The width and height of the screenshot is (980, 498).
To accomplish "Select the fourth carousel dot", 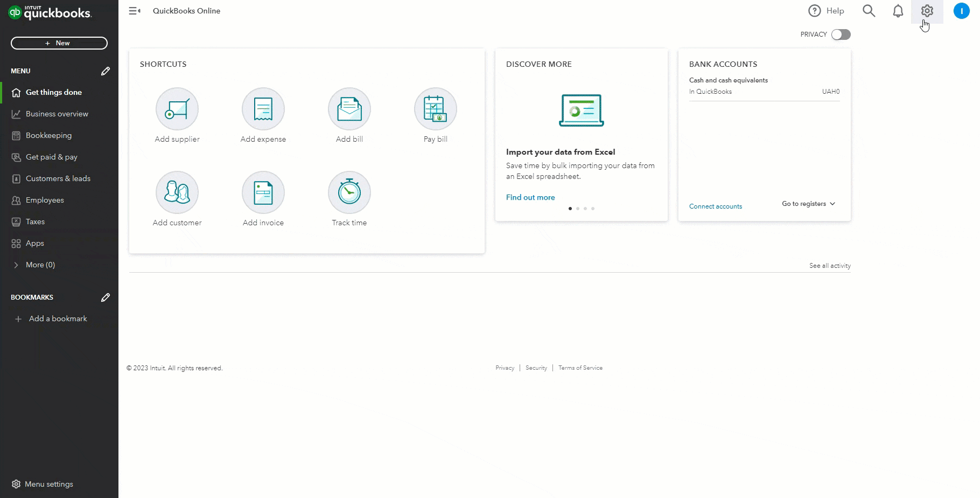I will [x=593, y=209].
